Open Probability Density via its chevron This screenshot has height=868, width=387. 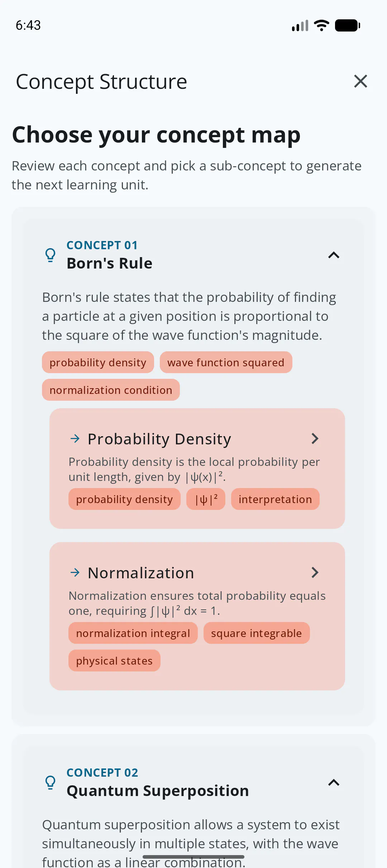315,439
